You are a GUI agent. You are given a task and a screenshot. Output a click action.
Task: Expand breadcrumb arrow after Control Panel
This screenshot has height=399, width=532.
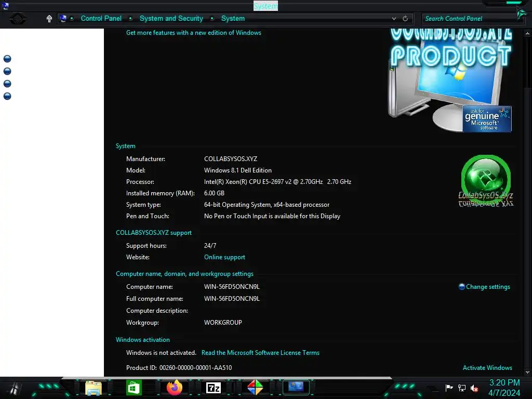coord(130,18)
